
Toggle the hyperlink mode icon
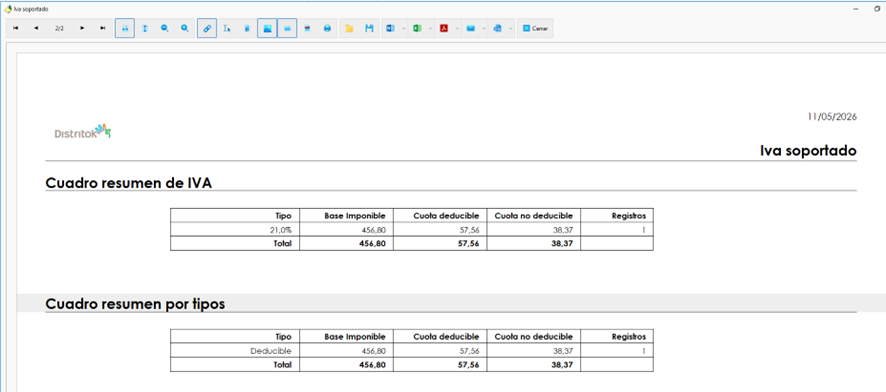[207, 28]
